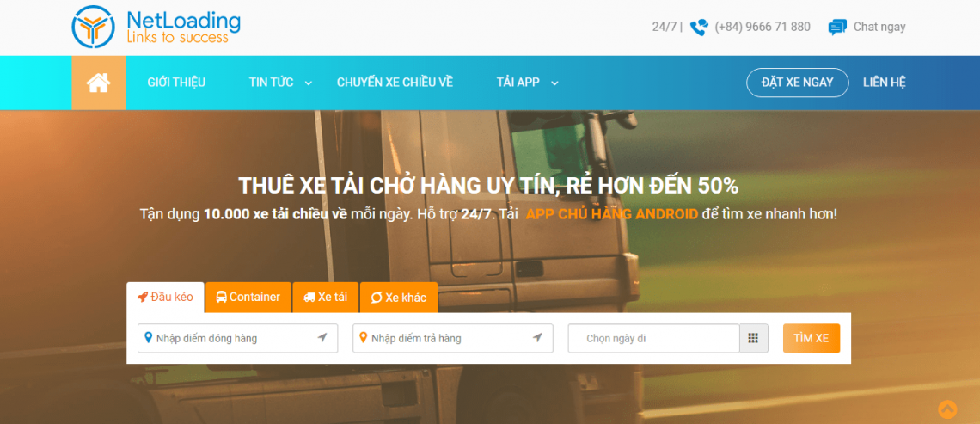980x424 pixels.
Task: Click the phone handset icon
Action: [699, 27]
